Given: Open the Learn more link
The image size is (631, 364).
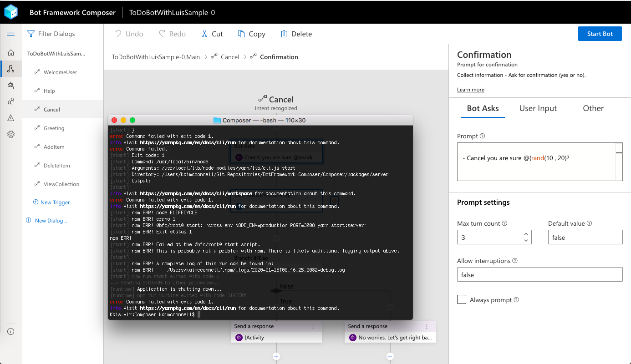Looking at the screenshot, I should coord(470,89).
